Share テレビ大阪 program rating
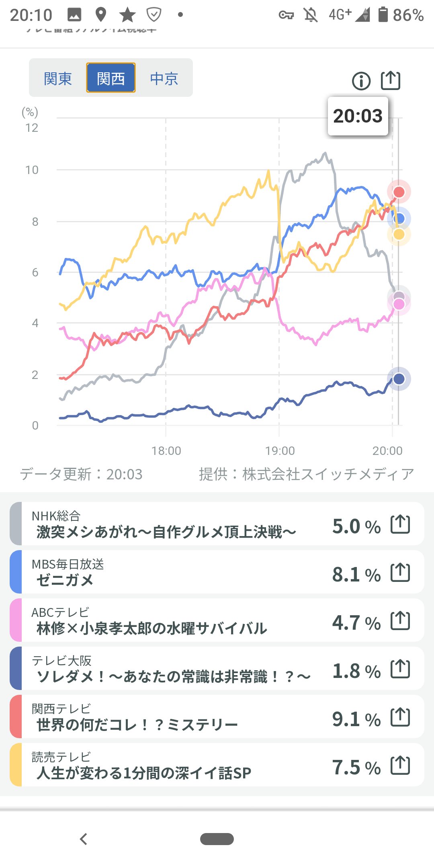The width and height of the screenshot is (434, 868). coord(400,669)
